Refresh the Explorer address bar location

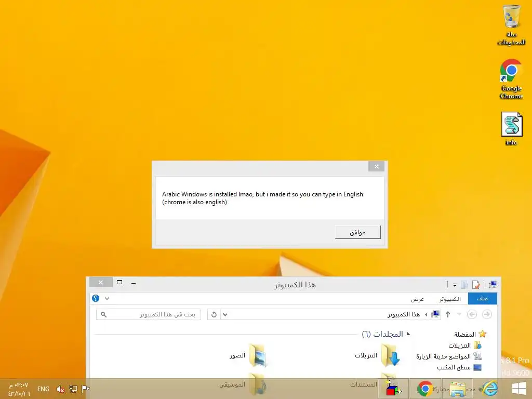pyautogui.click(x=214, y=314)
